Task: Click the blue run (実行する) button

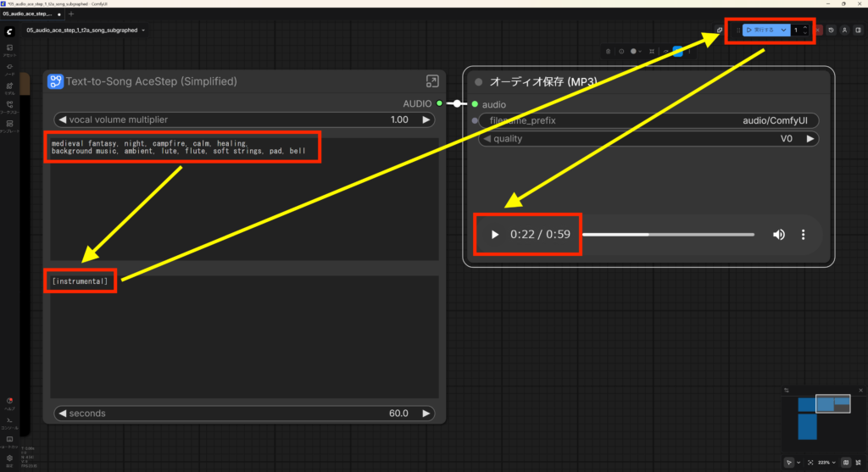Action: pos(760,31)
